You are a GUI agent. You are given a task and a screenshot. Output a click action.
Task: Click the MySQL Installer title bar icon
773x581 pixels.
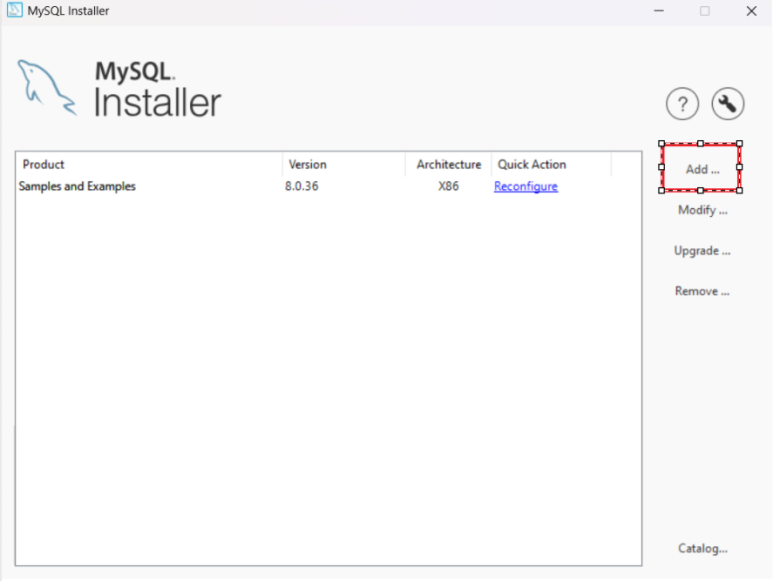coord(14,10)
